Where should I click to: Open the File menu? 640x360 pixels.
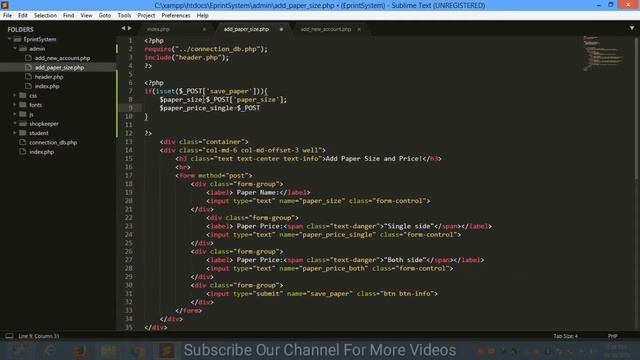(x=7, y=16)
